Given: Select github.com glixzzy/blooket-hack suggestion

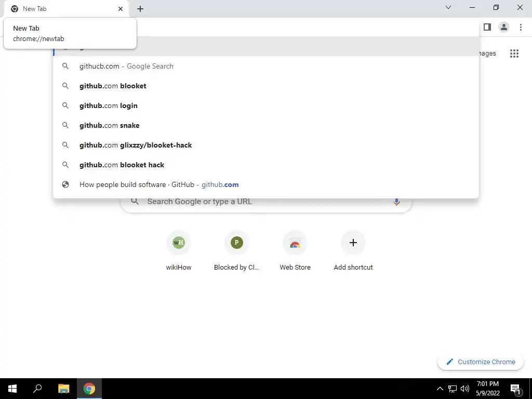Looking at the screenshot, I should coord(265,145).
